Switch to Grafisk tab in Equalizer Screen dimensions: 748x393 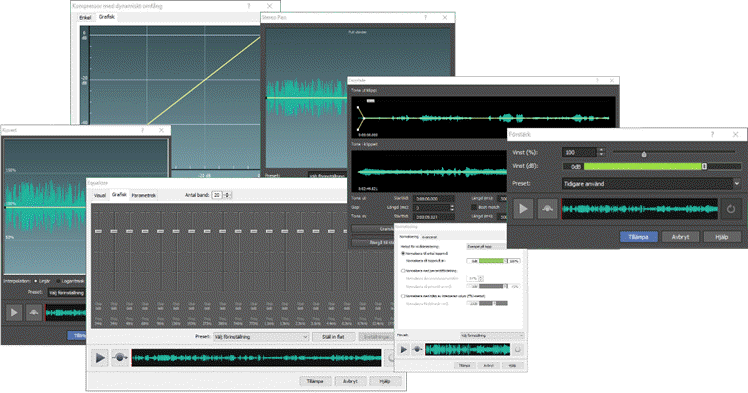pos(119,195)
